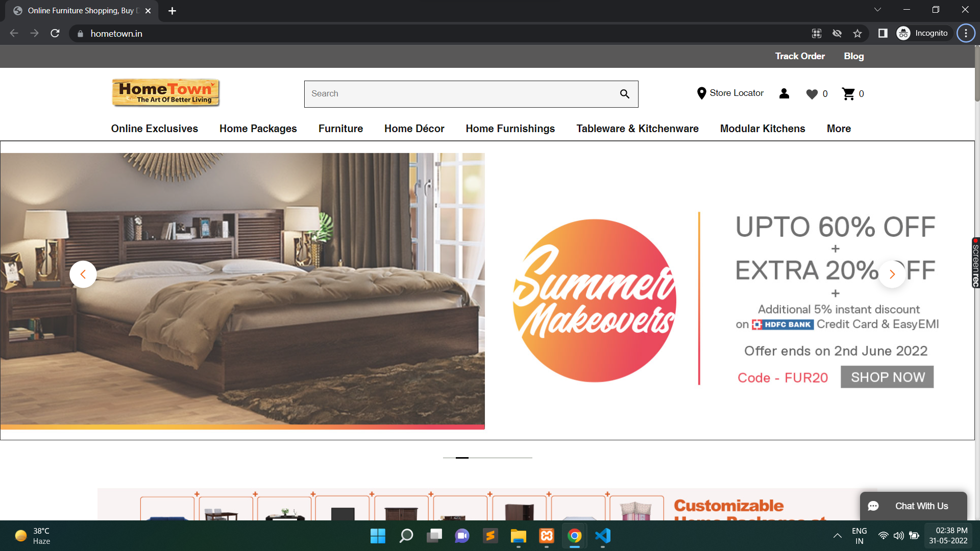Open Visual Studio Code from taskbar
The height and width of the screenshot is (551, 980).
(x=603, y=536)
